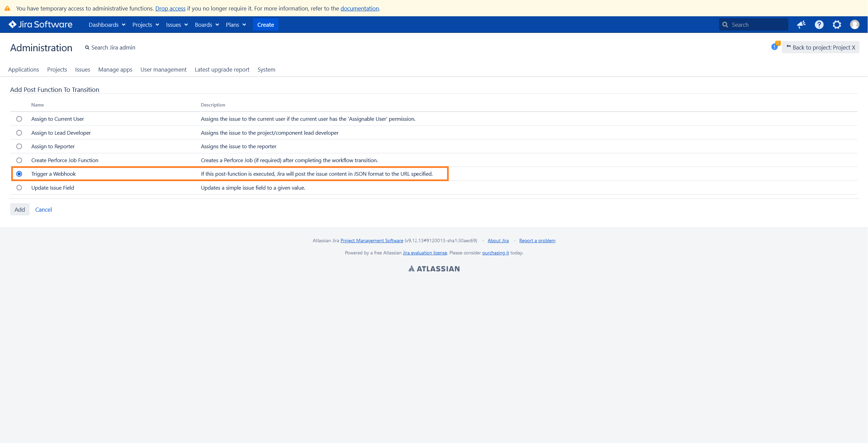Viewport: 868px width, 443px height.
Task: Open the administration gear icon
Action: click(837, 24)
